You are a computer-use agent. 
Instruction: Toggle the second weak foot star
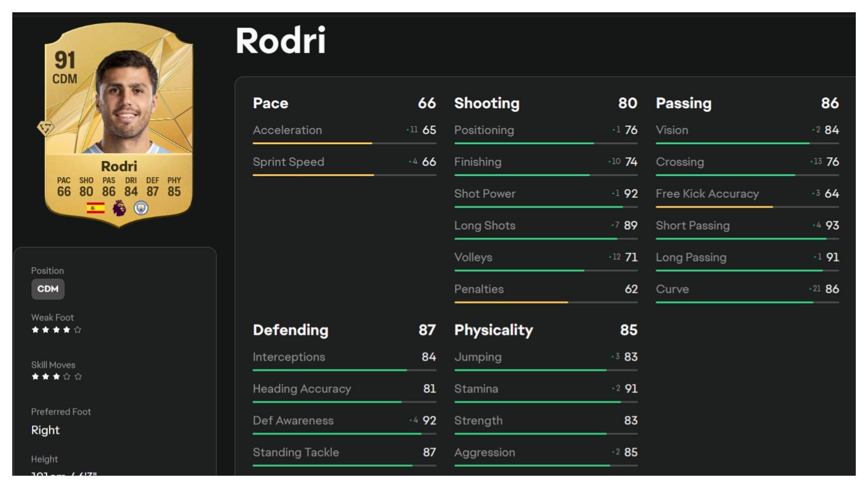pos(45,330)
